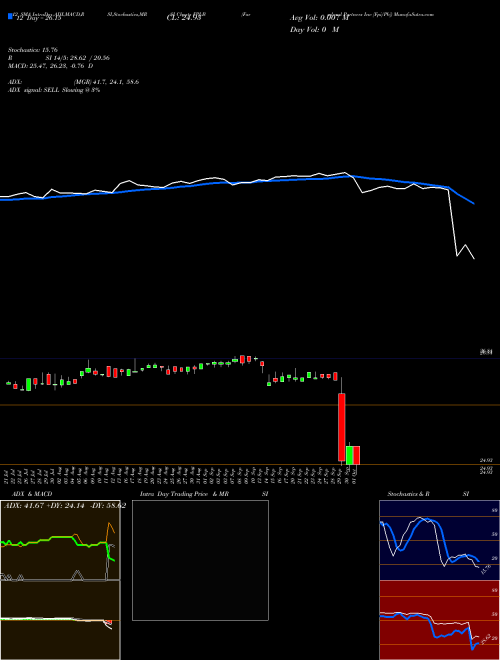Click 'ADX: 41.67 +DY: 24.14' readout
This screenshot has height=660, width=500.
tap(45, 505)
